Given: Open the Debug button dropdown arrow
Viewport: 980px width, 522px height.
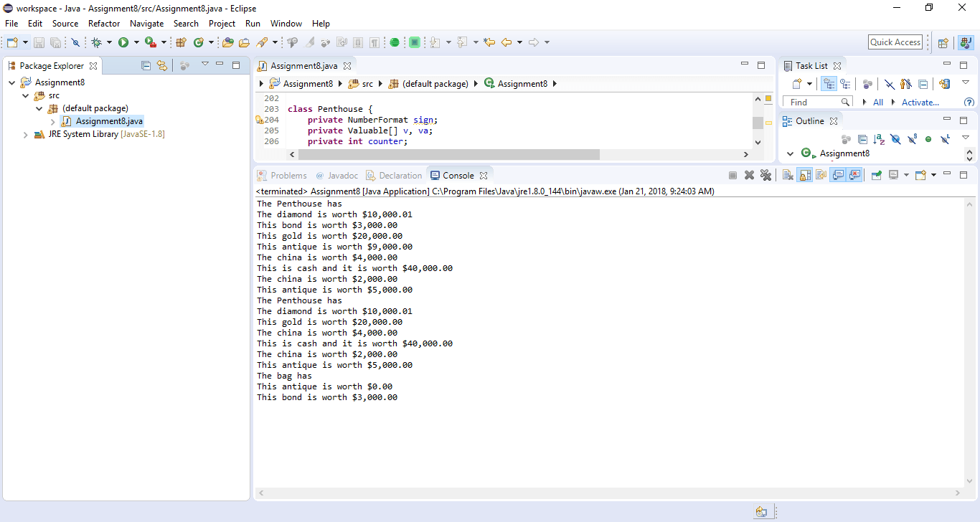Looking at the screenshot, I should 109,42.
